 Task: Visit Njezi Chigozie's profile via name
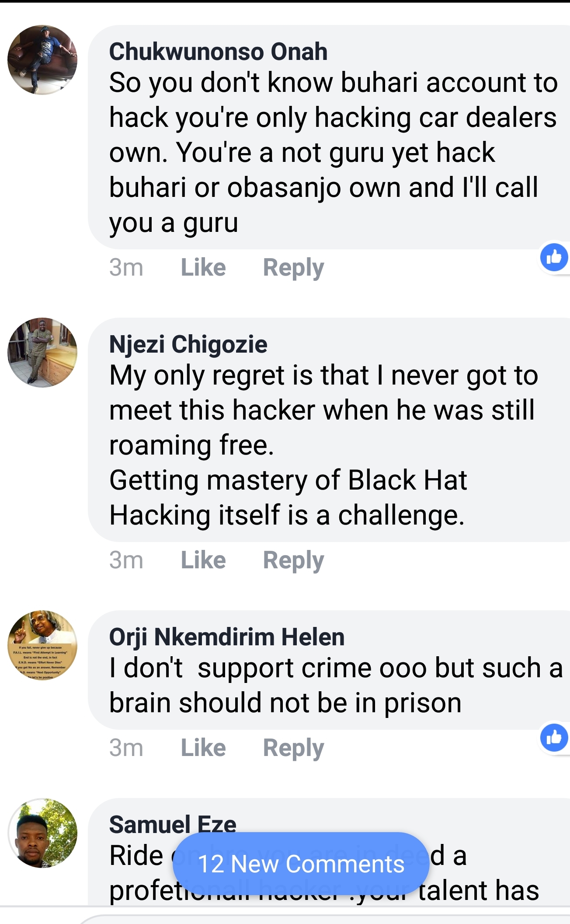click(188, 344)
